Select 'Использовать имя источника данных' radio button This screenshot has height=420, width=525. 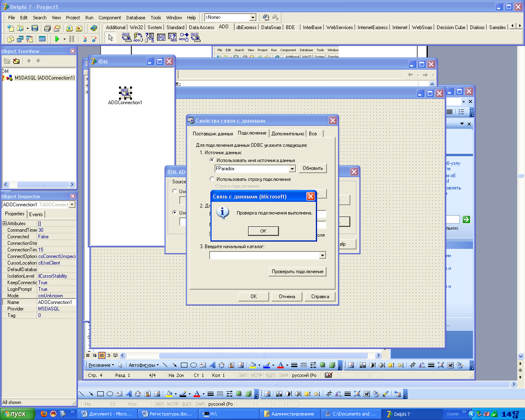(x=212, y=160)
